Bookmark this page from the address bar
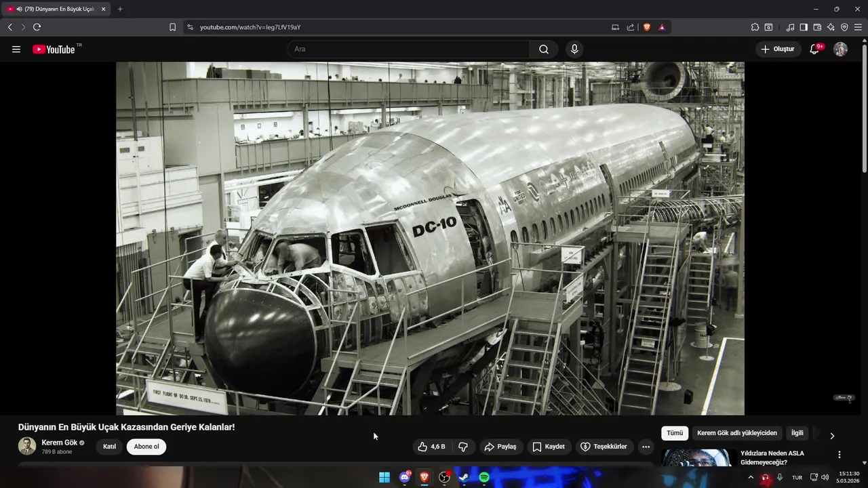 (x=172, y=27)
